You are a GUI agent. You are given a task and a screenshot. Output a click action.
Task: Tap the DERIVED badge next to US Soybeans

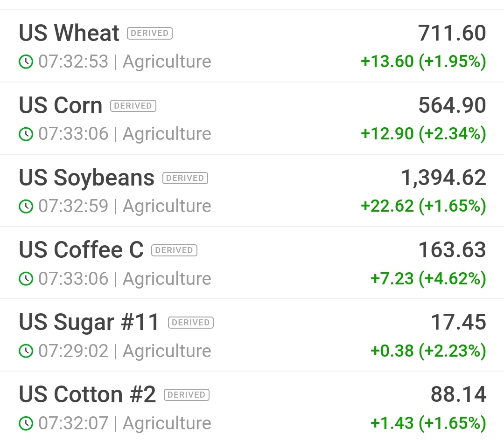coord(185,178)
